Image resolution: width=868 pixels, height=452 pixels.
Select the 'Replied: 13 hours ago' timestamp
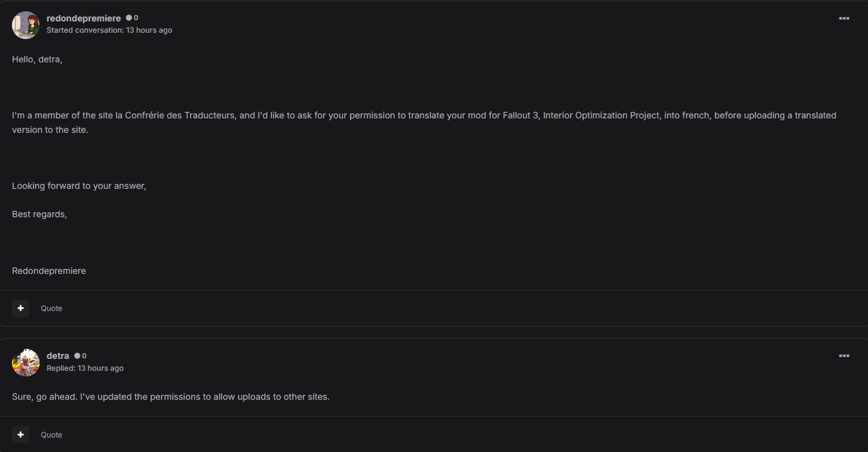point(85,368)
